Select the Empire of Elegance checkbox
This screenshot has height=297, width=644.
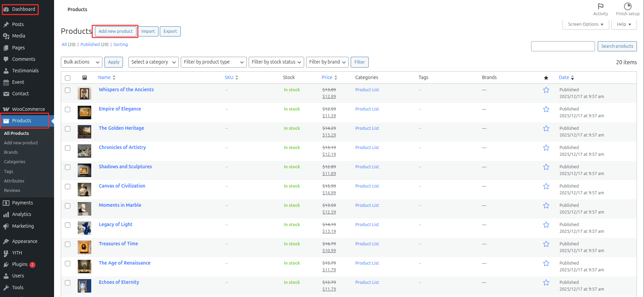pyautogui.click(x=68, y=109)
